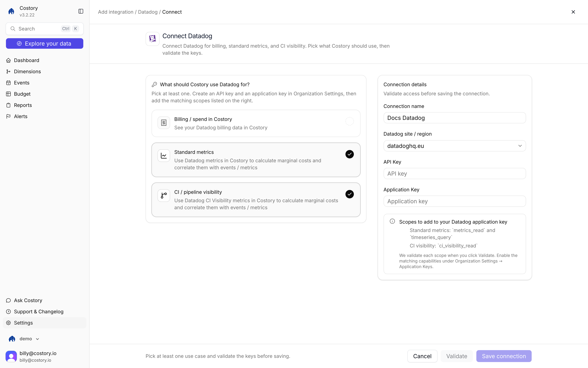Viewport: 588px width, 368px height.
Task: Click the K shortcut badge
Action: tap(76, 29)
